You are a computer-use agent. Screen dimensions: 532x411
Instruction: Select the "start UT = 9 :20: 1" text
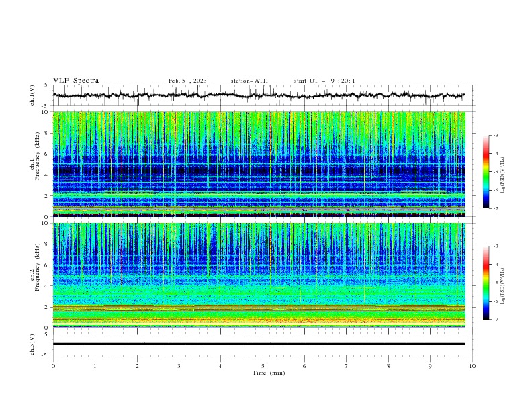pyautogui.click(x=324, y=81)
